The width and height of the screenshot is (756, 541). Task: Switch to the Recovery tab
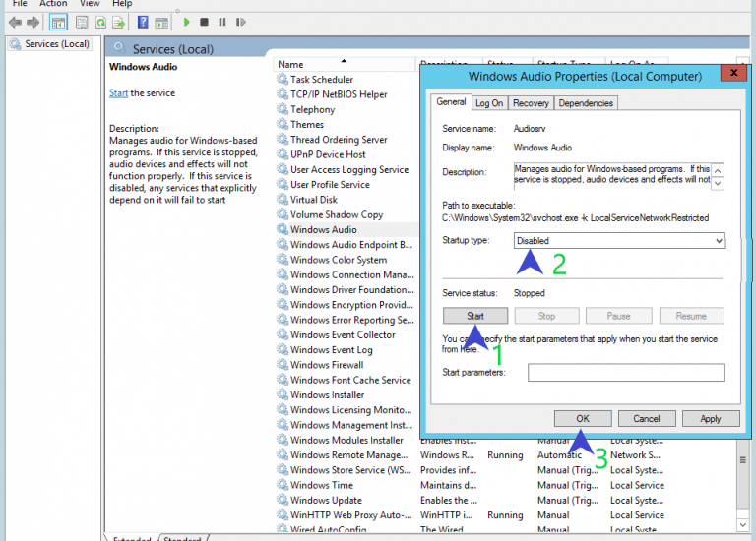click(531, 103)
